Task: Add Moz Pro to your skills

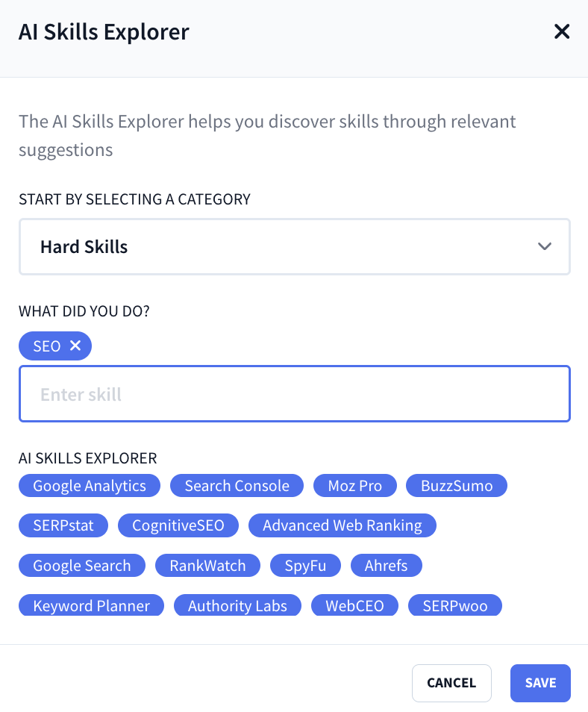Action: 354,485
